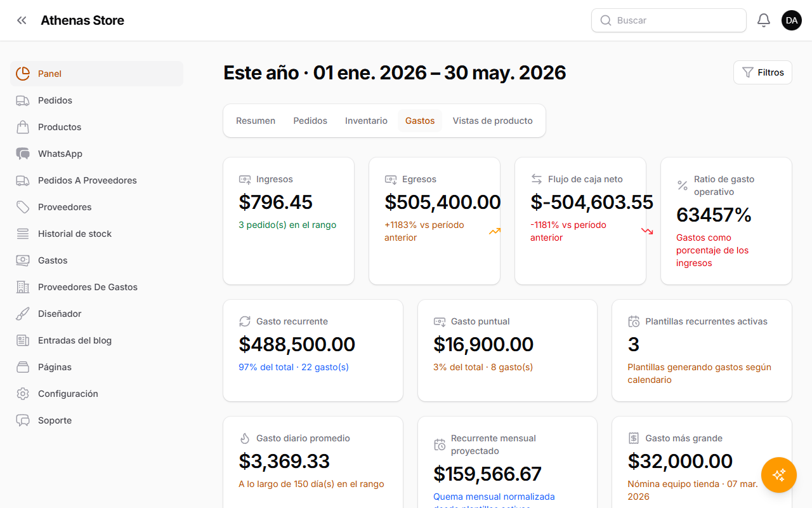Click the $796.45 Ingresos value
Screen dimensions: 812x508
pyautogui.click(x=276, y=202)
